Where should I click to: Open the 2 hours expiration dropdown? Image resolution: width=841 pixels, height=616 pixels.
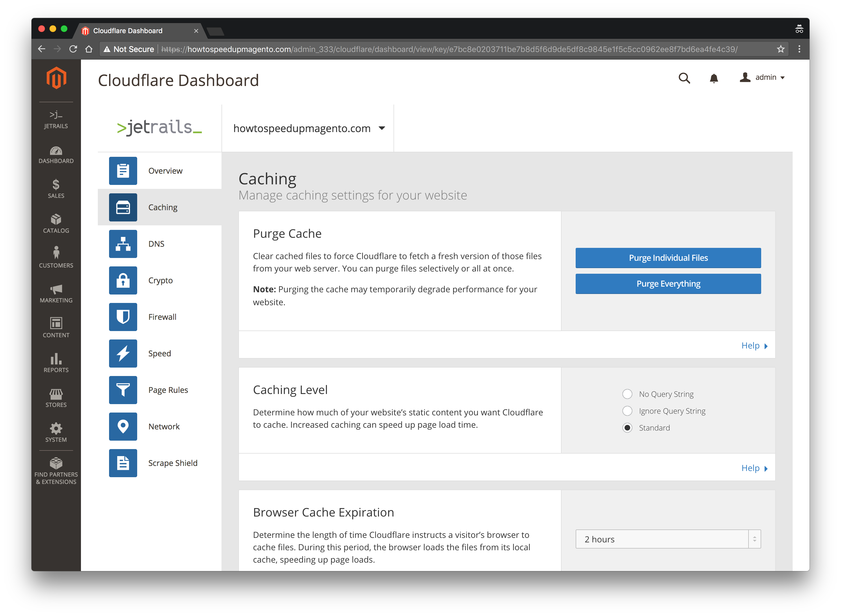coord(668,539)
